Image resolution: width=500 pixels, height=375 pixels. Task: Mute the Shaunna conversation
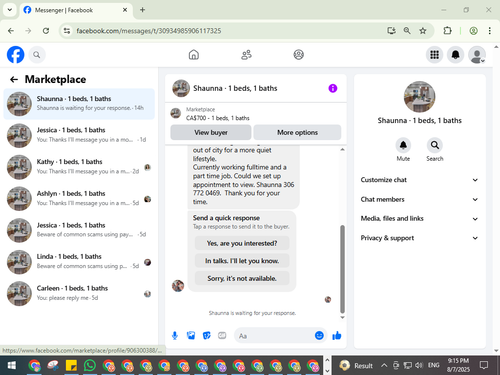pos(403,145)
